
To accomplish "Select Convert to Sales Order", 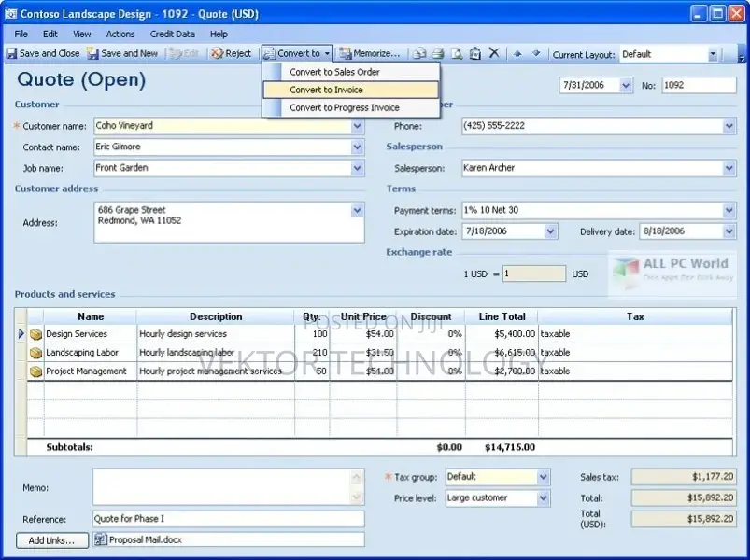I will click(x=351, y=72).
